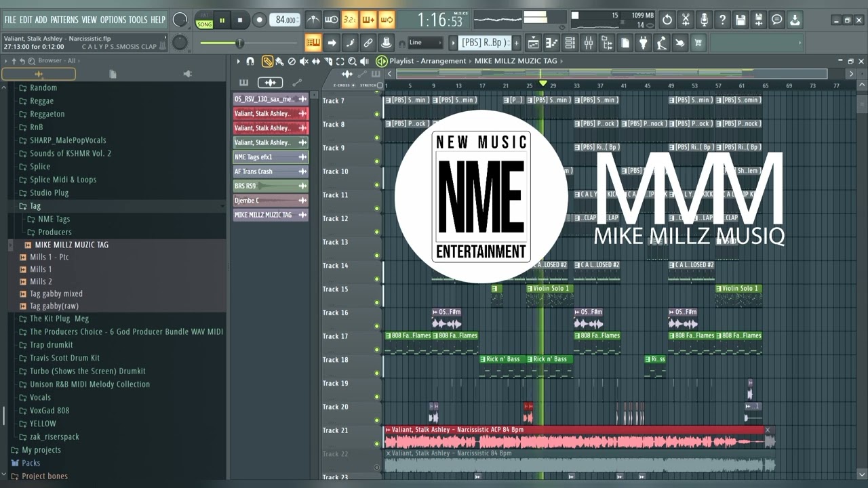Mute Track 12 with its green light
The height and width of the screenshot is (488, 868).
click(x=377, y=232)
